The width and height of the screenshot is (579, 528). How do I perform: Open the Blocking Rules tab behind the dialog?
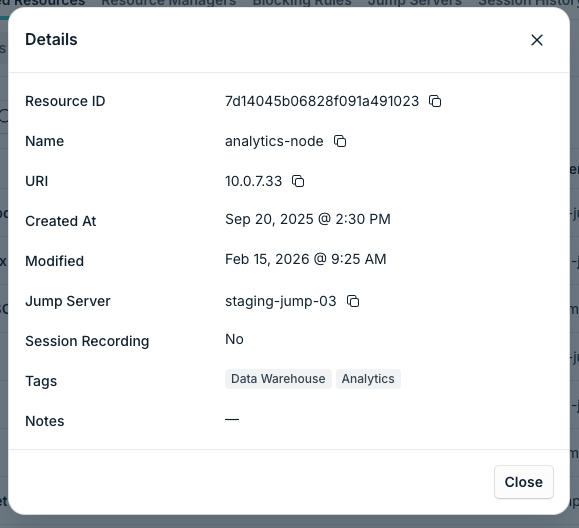coord(302,3)
